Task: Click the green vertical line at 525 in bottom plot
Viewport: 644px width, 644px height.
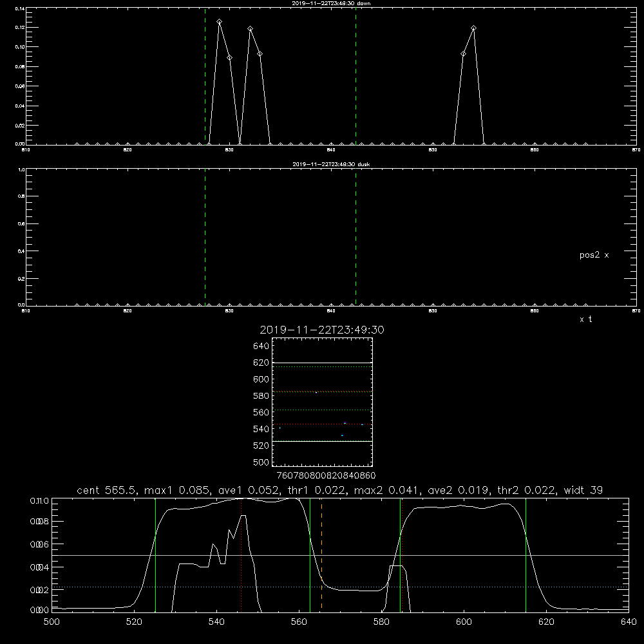Action: (155, 555)
